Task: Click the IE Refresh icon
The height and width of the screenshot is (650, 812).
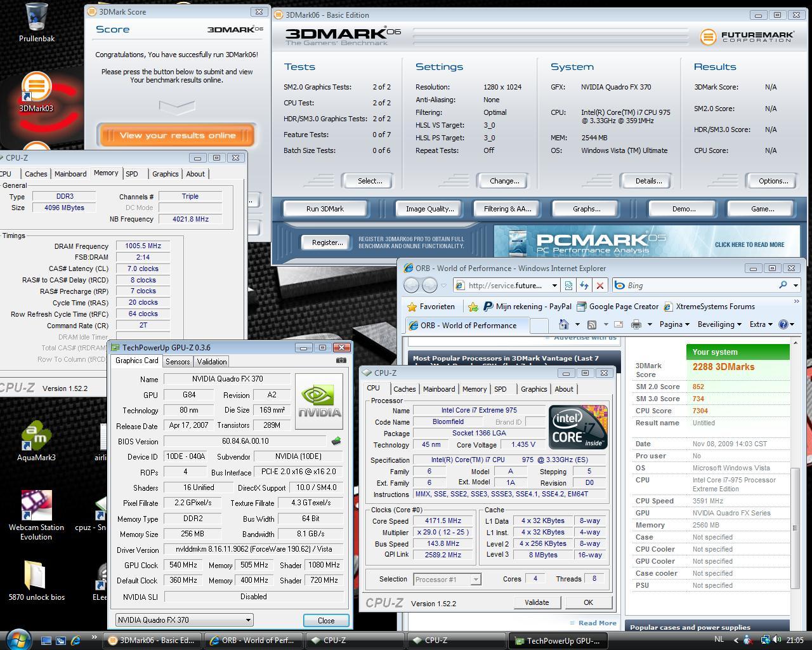Action: [584, 286]
